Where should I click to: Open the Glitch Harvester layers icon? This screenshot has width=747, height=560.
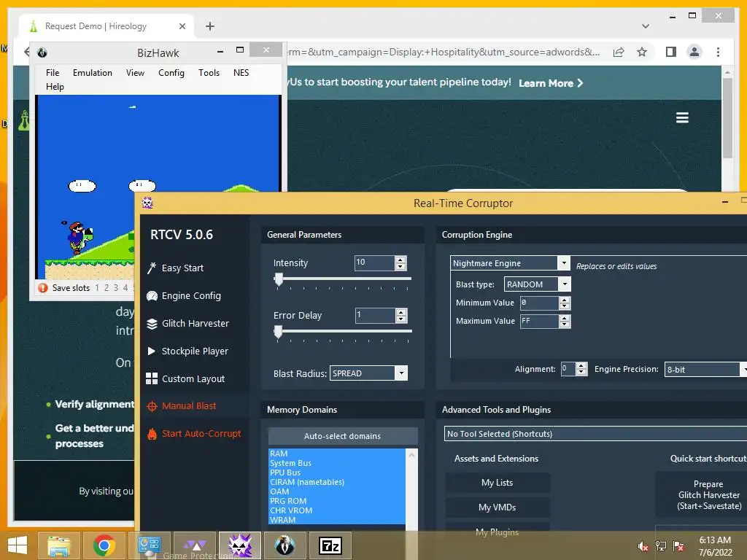tap(152, 324)
